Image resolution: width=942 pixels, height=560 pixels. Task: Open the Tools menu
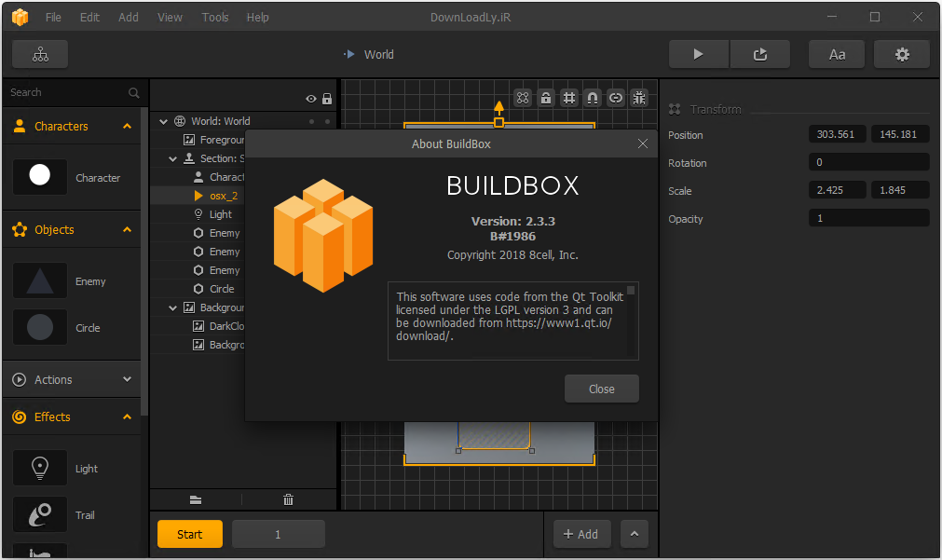pos(215,18)
